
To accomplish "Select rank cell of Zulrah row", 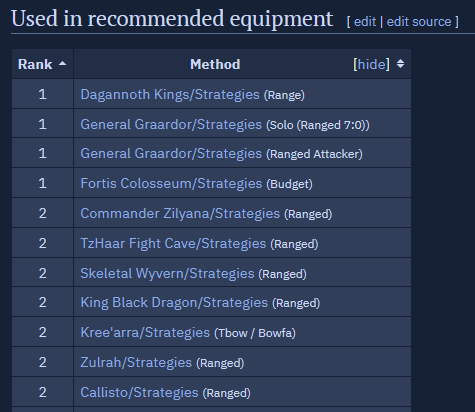I will pyautogui.click(x=42, y=362).
